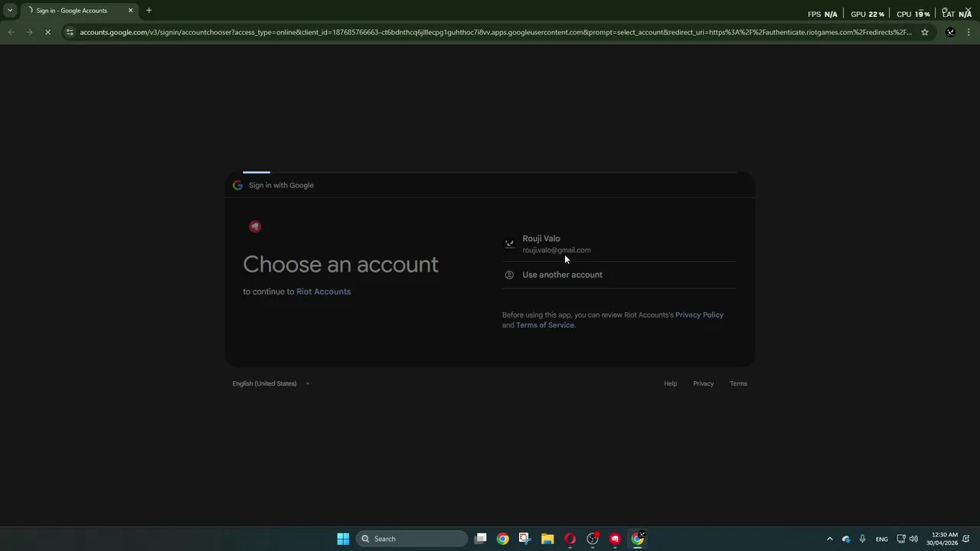Viewport: 980px width, 551px height.
Task: Bookmark this page with the star icon
Action: 925,32
